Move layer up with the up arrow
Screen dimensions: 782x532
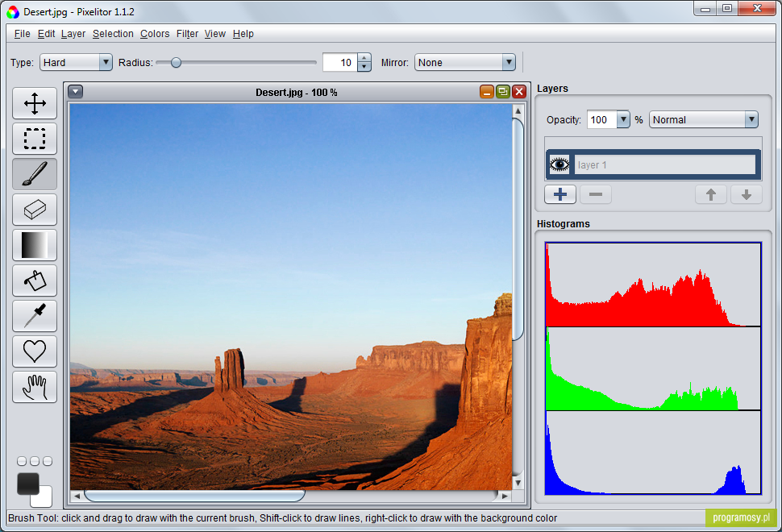pos(711,194)
